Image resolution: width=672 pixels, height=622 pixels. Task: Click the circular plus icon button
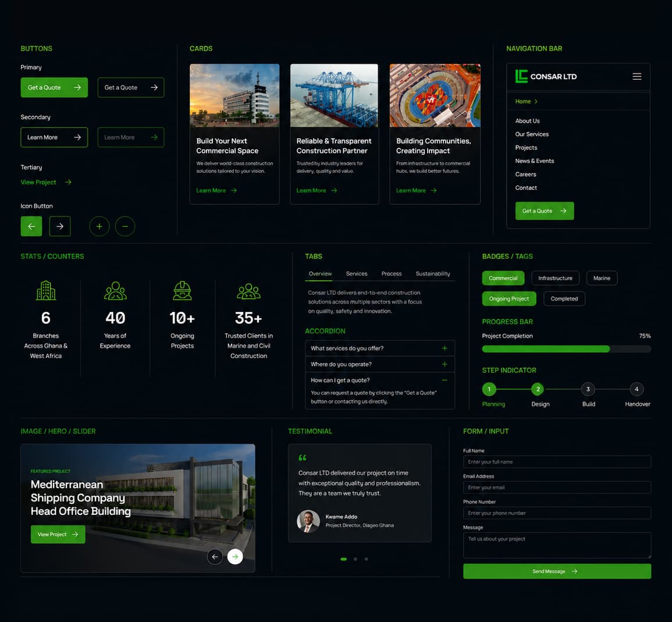tap(99, 226)
